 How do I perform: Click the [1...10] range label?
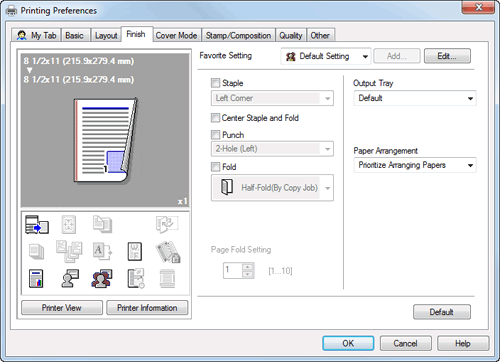[x=280, y=271]
